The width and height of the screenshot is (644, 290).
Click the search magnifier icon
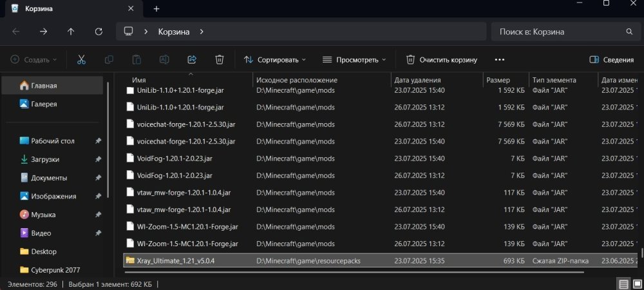pyautogui.click(x=629, y=32)
